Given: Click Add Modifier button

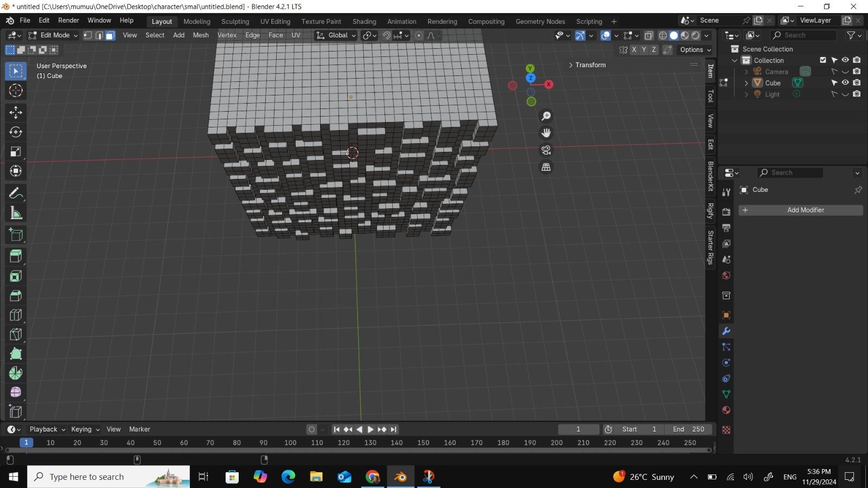Looking at the screenshot, I should 801,210.
